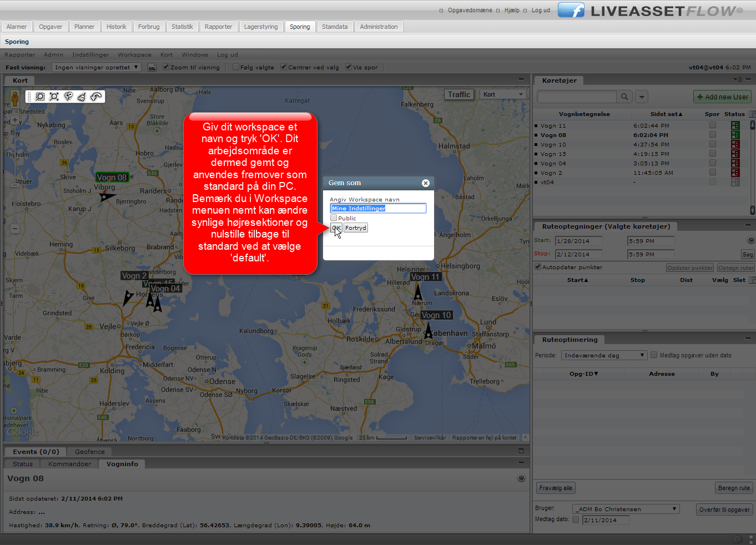Viewport: 756px width, 545px height.
Task: Click the Add new User button
Action: click(x=722, y=97)
